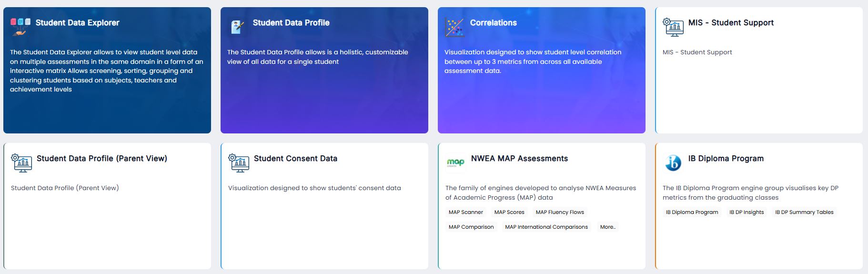
Task: Click the IB Diploma Program logo
Action: pos(673,163)
